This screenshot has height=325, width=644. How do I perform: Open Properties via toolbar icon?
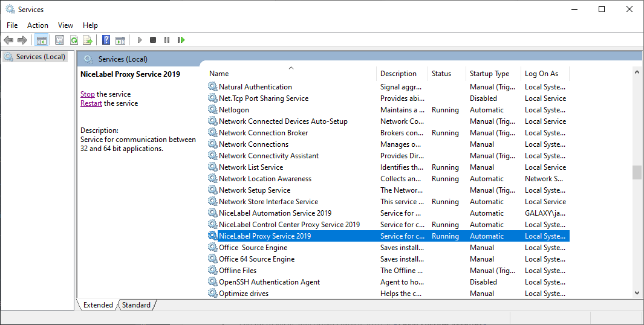(x=59, y=40)
